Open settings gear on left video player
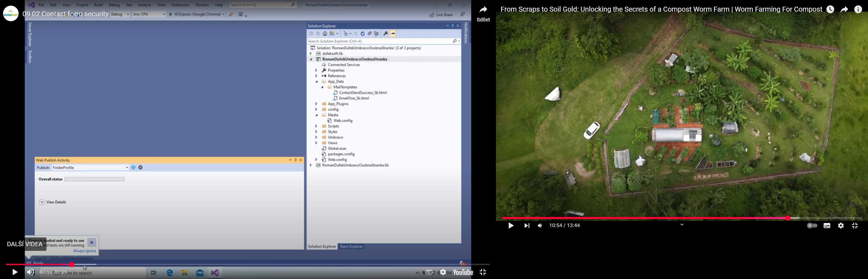868x279 pixels. (443, 272)
